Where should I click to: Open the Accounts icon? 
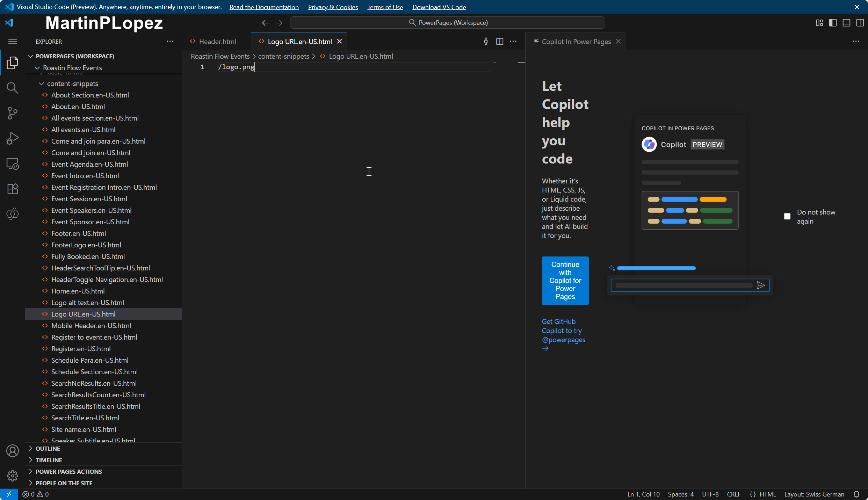coord(12,451)
